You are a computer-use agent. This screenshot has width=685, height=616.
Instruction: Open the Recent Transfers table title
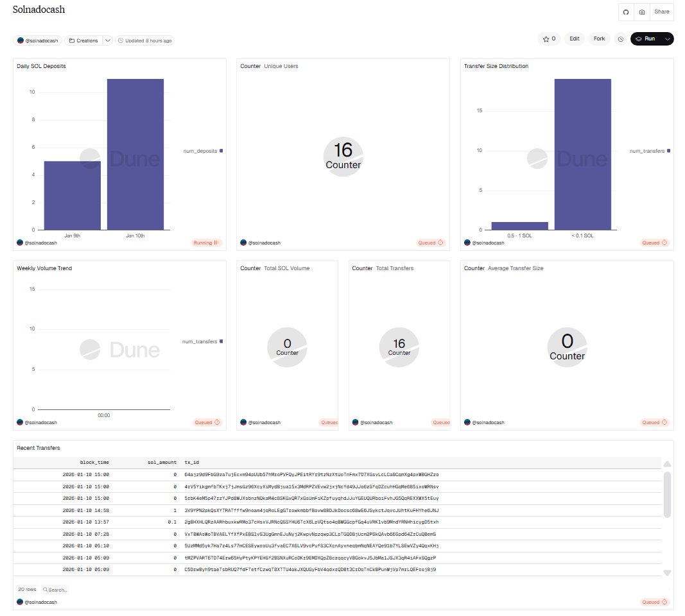pos(39,448)
